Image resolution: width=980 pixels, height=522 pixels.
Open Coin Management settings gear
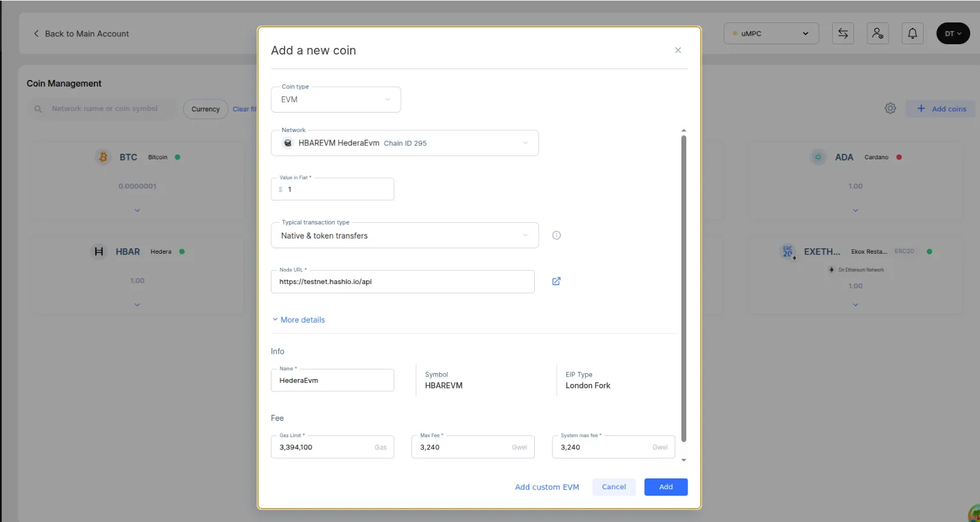[x=890, y=108]
